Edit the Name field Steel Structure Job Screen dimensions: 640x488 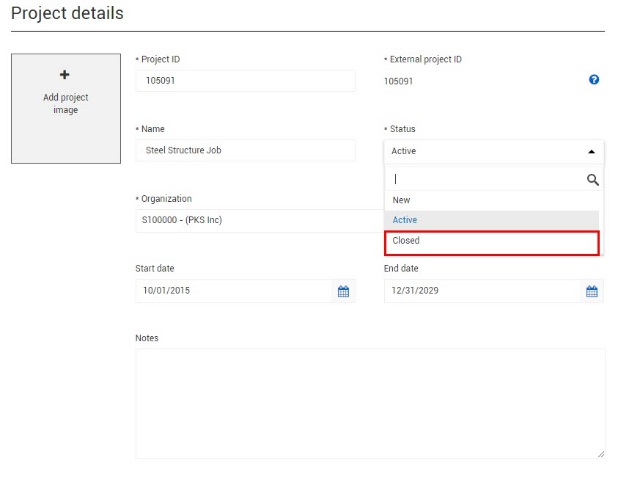tap(245, 151)
